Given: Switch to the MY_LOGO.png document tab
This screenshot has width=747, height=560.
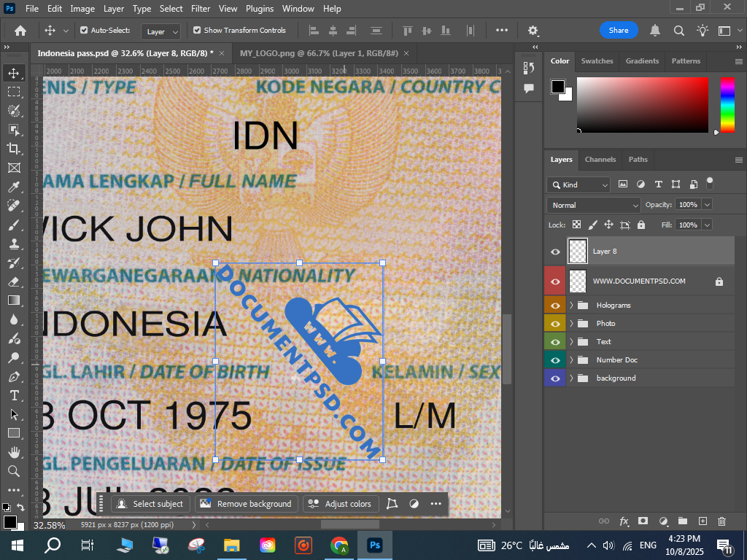Looking at the screenshot, I should [x=319, y=53].
